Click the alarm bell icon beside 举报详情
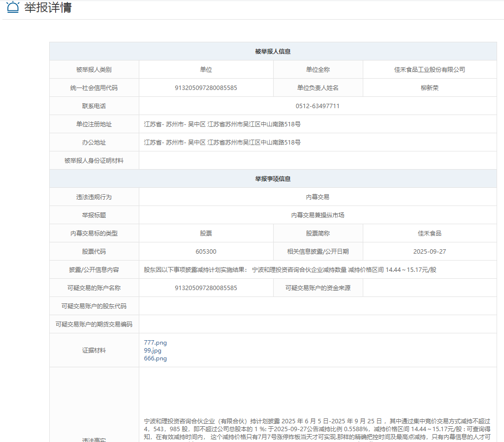Viewport: 504px width, 442px height. click(x=13, y=7)
